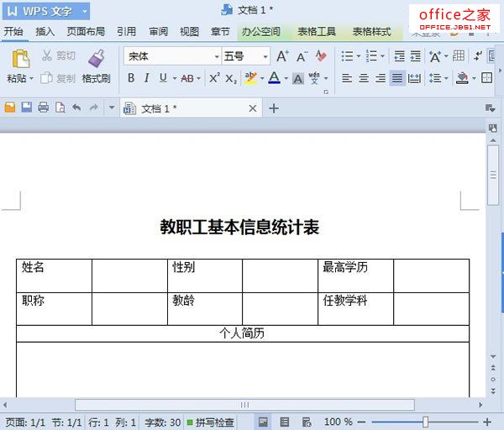Click the Paste clipboard icon
This screenshot has height=430, width=504.
(x=20, y=59)
